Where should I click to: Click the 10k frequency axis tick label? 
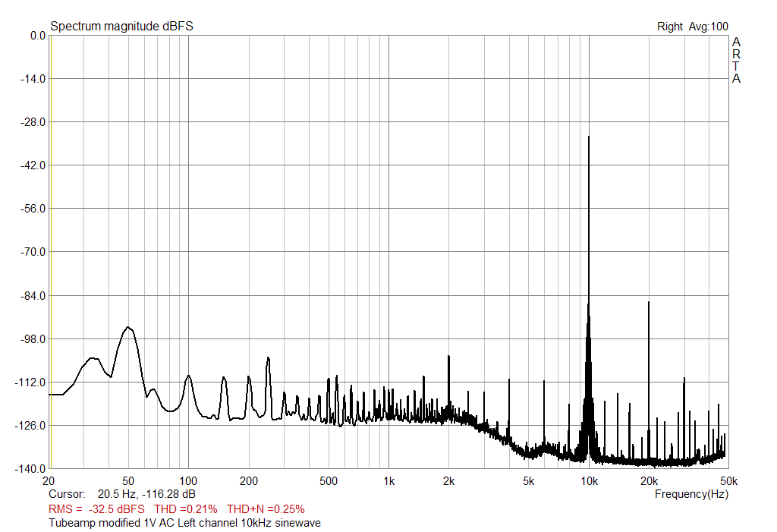(590, 480)
